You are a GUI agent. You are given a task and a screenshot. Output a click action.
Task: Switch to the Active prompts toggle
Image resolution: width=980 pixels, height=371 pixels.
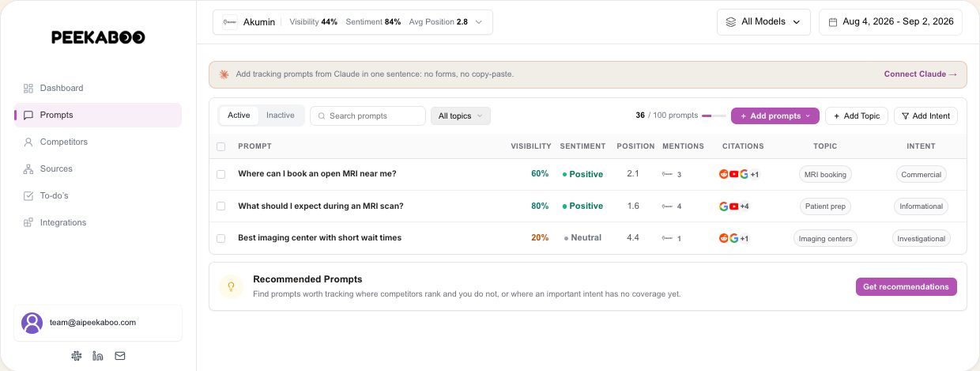(239, 115)
